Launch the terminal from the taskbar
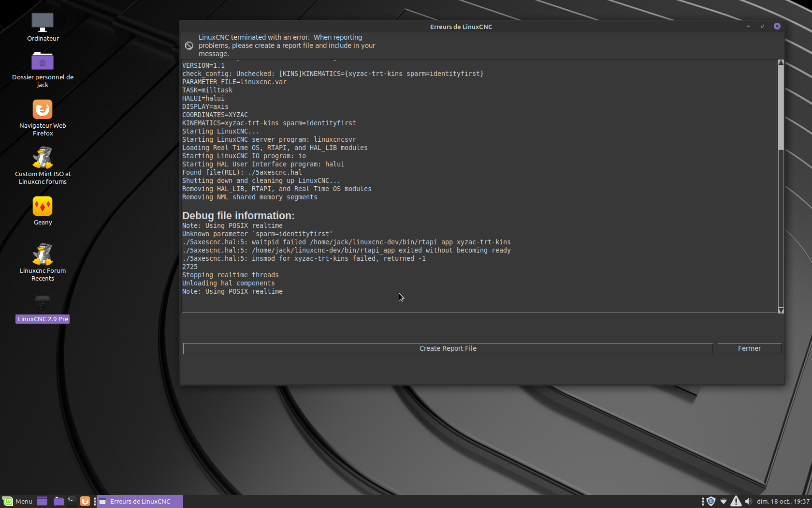812x508 pixels. pos(72,501)
